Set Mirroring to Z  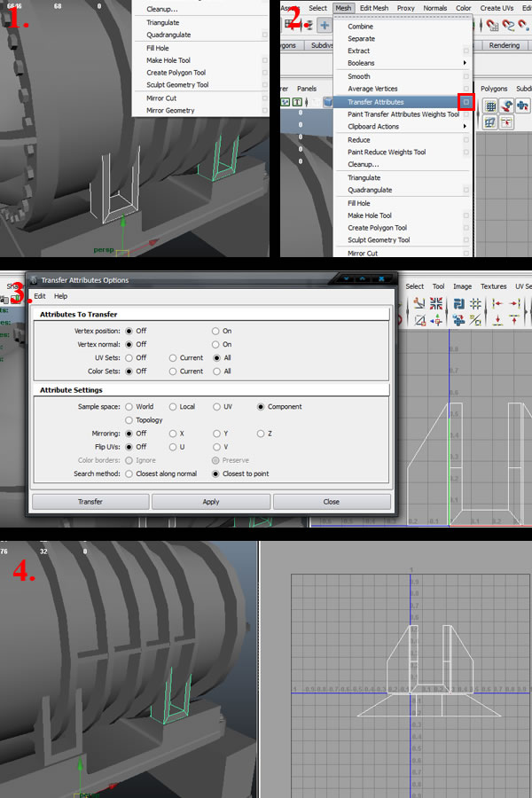[261, 434]
